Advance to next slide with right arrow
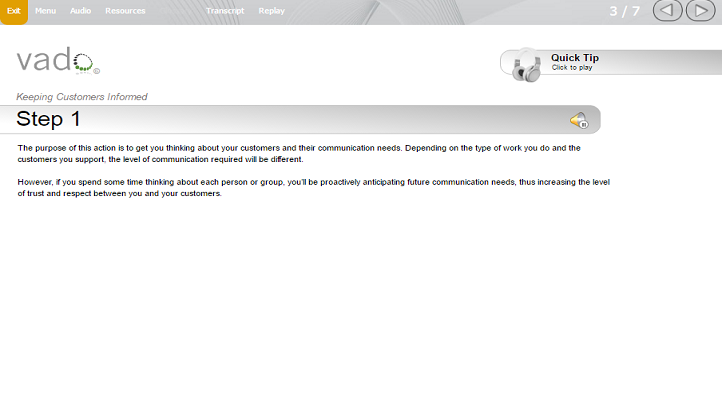 [x=701, y=11]
